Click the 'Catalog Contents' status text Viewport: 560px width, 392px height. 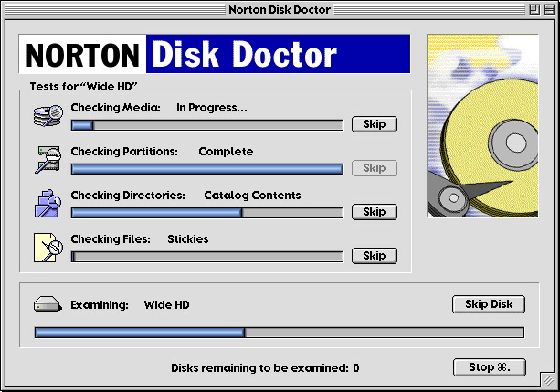tap(252, 196)
